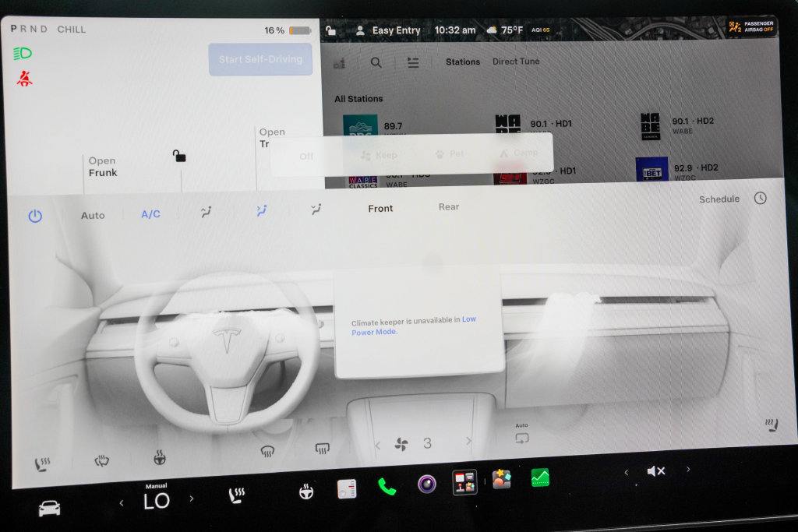
Task: Raise temperature with arrow right of LO
Action: 192,499
